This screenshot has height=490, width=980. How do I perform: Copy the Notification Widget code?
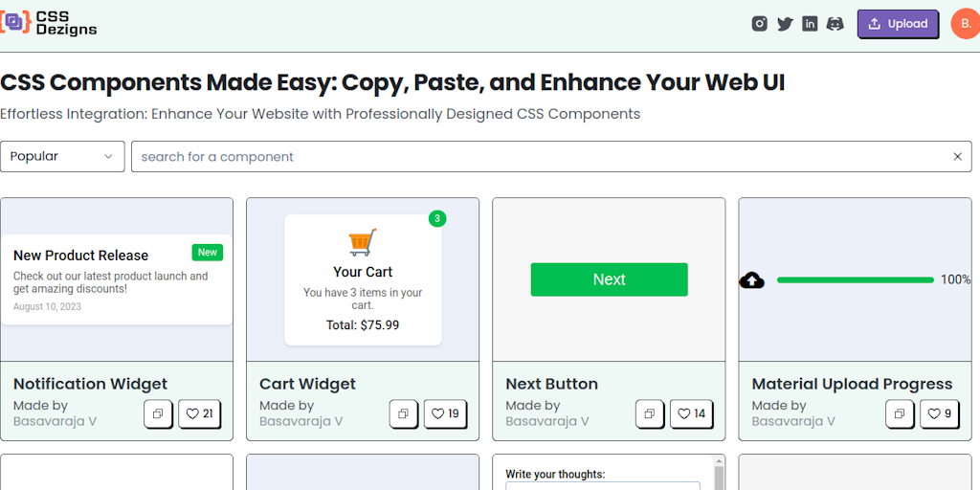click(x=158, y=413)
